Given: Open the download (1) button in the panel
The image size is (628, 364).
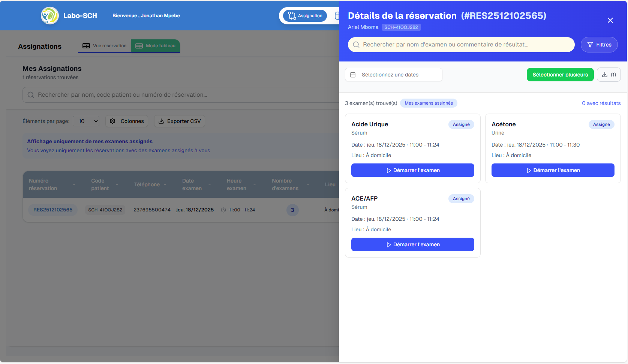Looking at the screenshot, I should click(x=609, y=75).
